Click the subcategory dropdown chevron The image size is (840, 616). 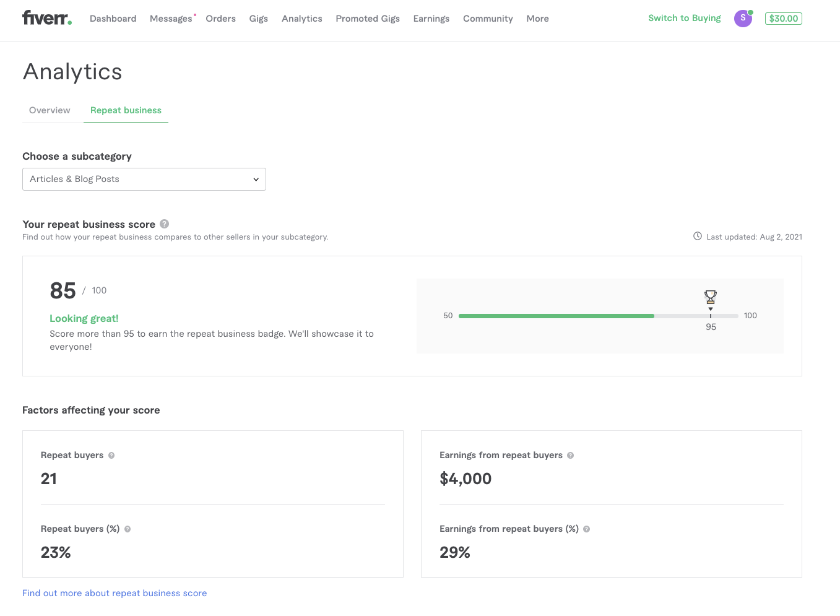[x=256, y=179]
